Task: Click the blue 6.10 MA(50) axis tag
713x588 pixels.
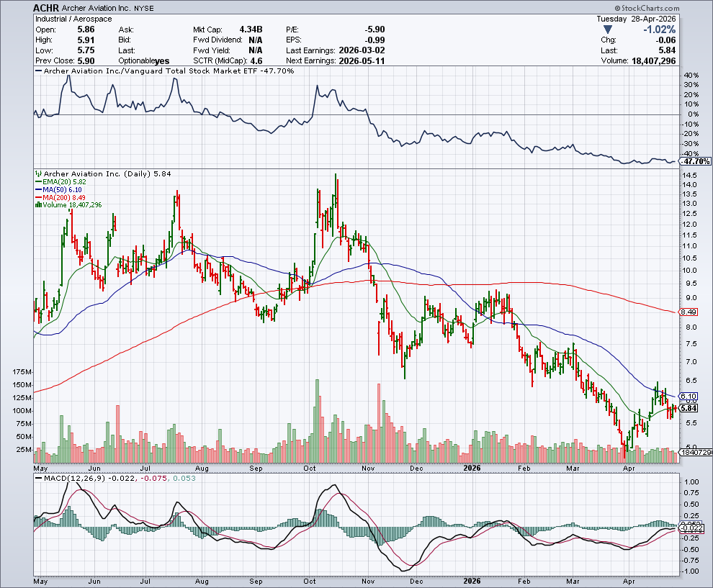Action: pyautogui.click(x=689, y=397)
